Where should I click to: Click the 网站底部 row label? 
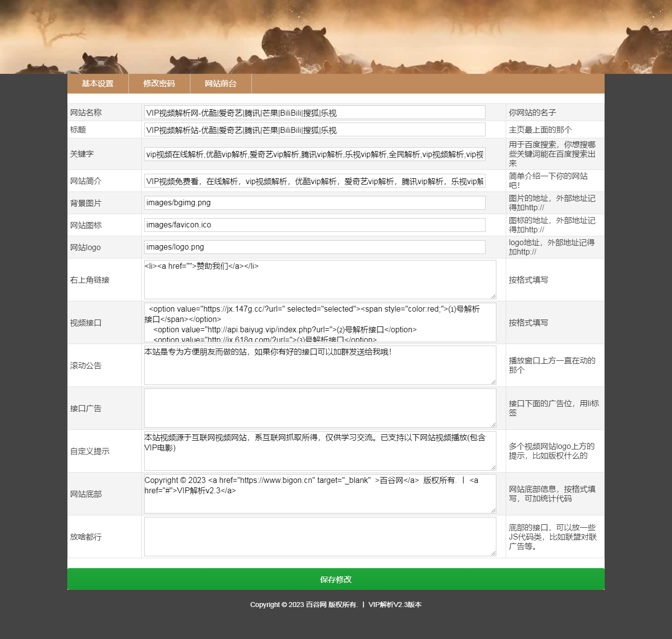[x=86, y=494]
